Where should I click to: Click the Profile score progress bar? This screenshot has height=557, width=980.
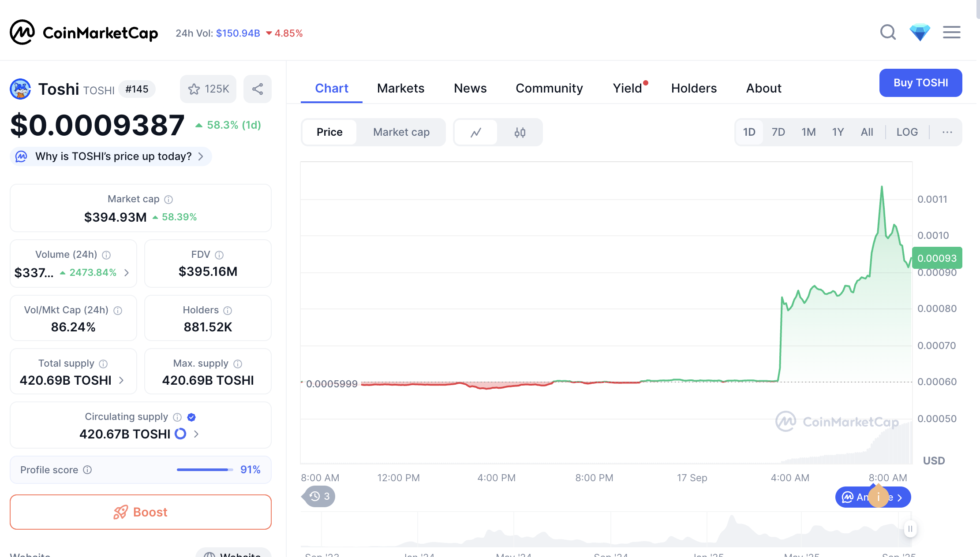pos(205,470)
